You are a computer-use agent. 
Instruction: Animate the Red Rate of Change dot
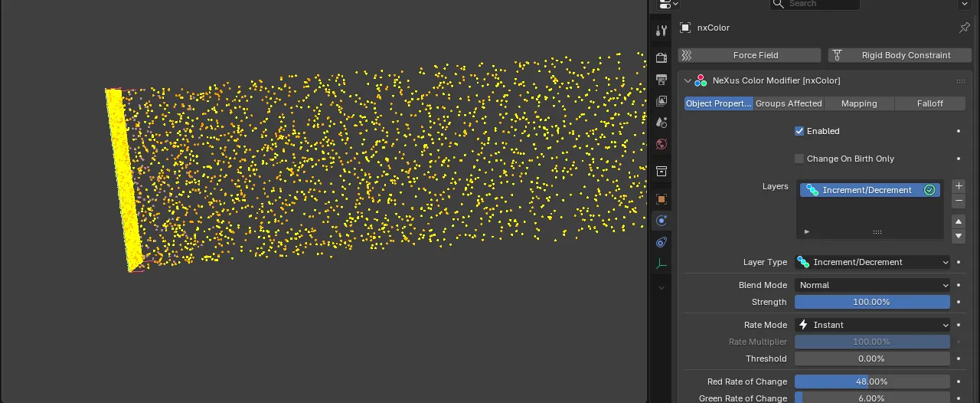pos(958,382)
